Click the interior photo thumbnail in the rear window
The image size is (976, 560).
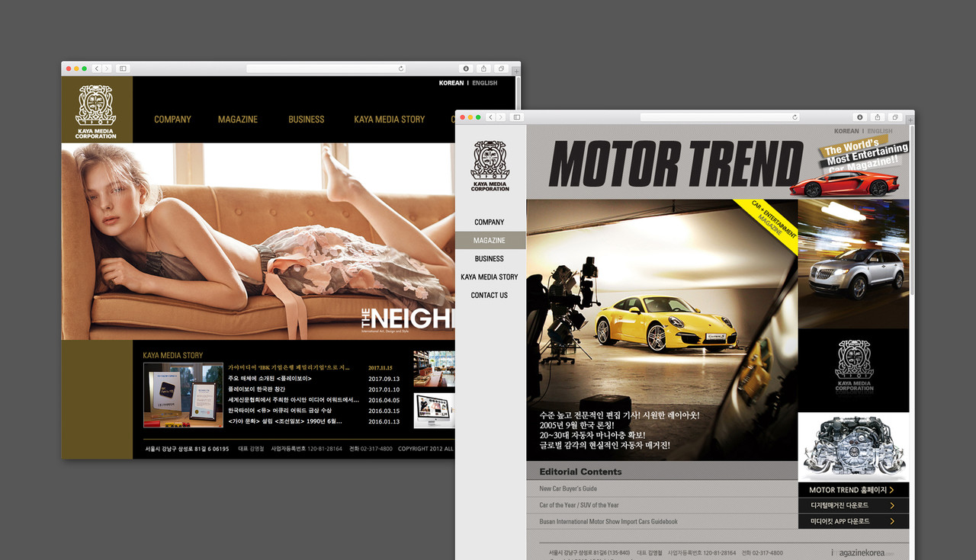click(434, 370)
